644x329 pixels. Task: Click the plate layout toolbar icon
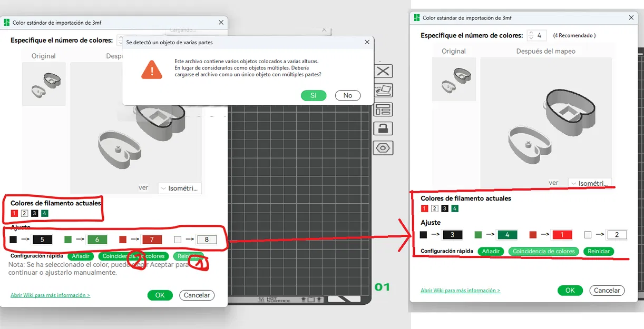point(383,109)
